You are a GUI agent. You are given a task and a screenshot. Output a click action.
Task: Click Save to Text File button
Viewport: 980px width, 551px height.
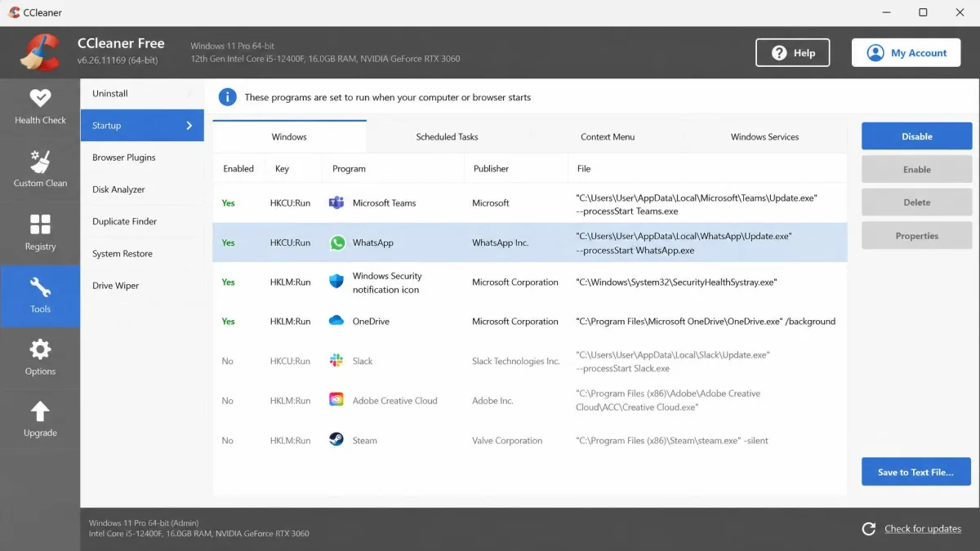click(x=916, y=472)
